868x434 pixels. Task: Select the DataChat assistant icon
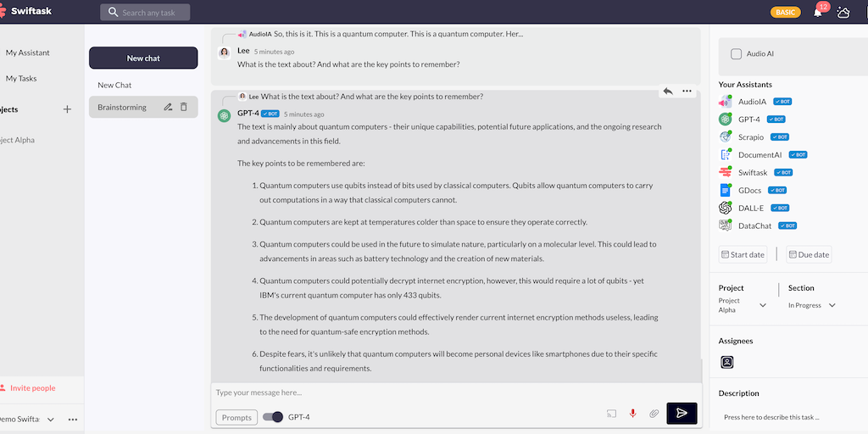[726, 225]
